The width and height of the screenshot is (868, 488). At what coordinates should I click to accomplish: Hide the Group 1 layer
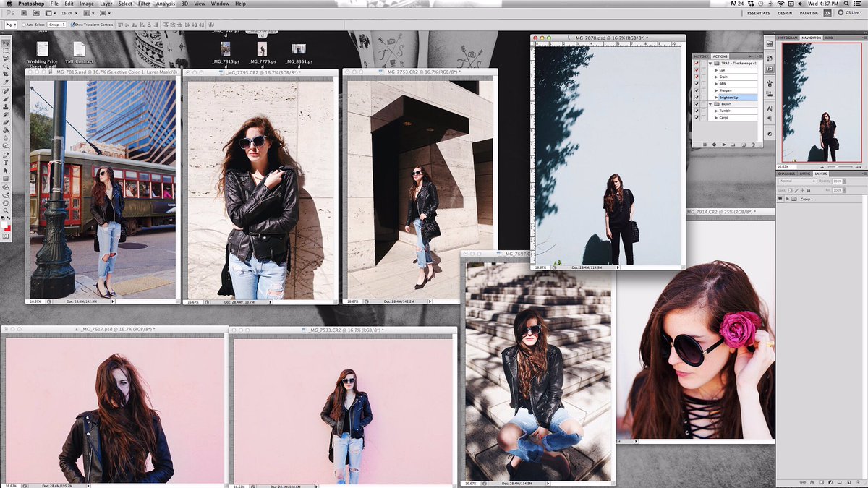[780, 198]
